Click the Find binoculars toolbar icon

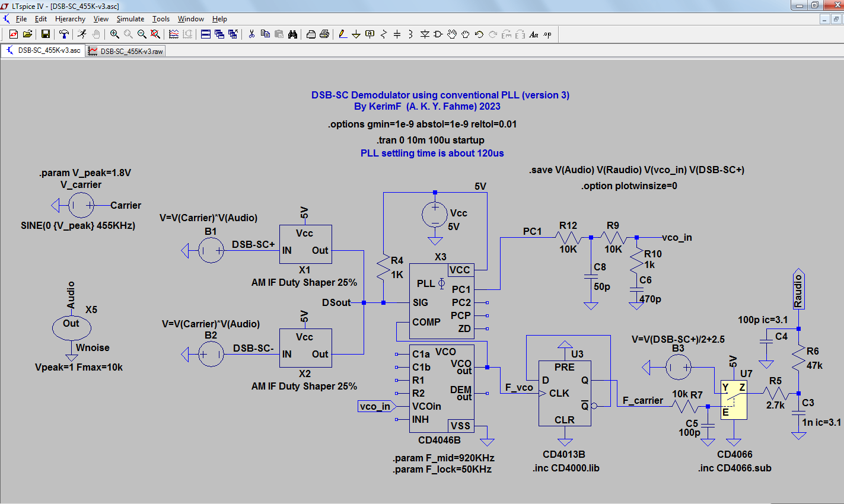pyautogui.click(x=293, y=34)
